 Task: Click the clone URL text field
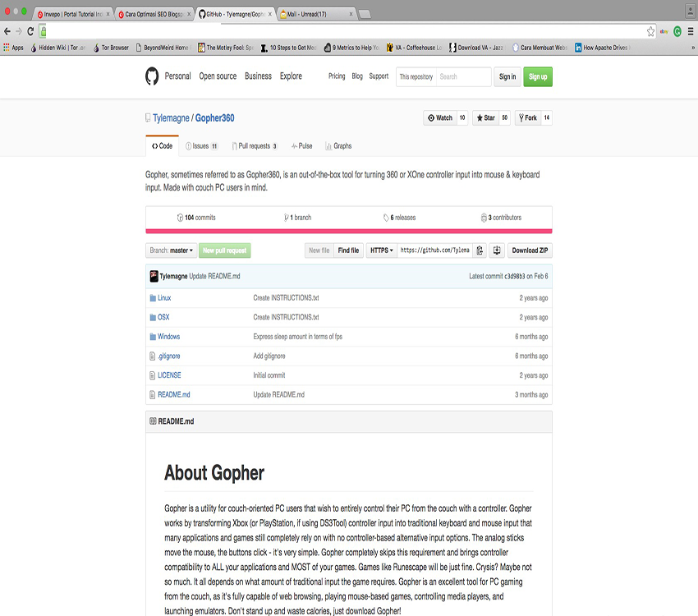(435, 251)
